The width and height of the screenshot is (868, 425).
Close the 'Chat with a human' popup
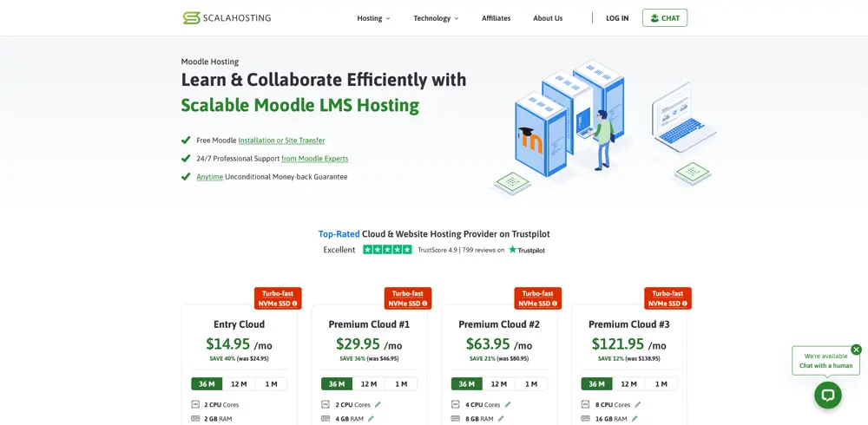point(856,350)
